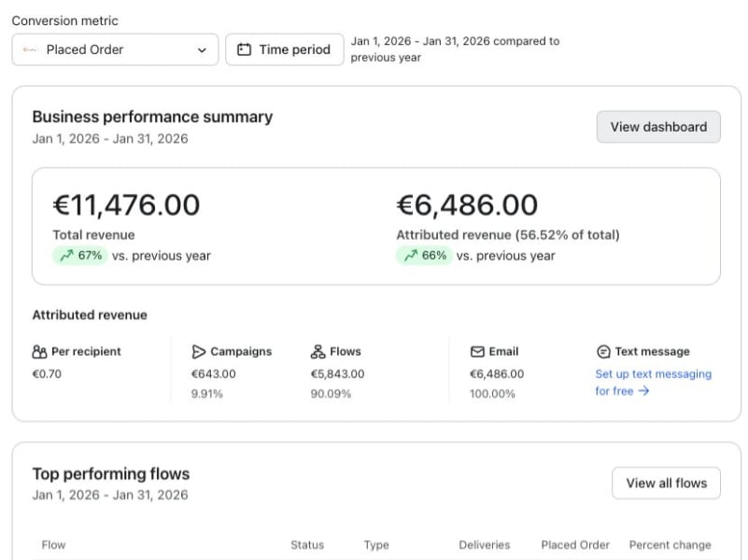The image size is (748, 560).
Task: Click the 'Campaigns' label
Action: pyautogui.click(x=241, y=352)
